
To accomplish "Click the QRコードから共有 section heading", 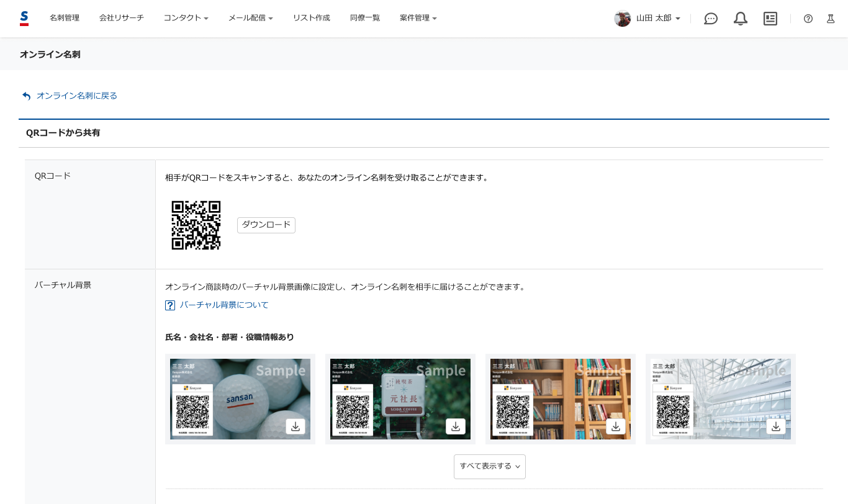I will pyautogui.click(x=63, y=133).
